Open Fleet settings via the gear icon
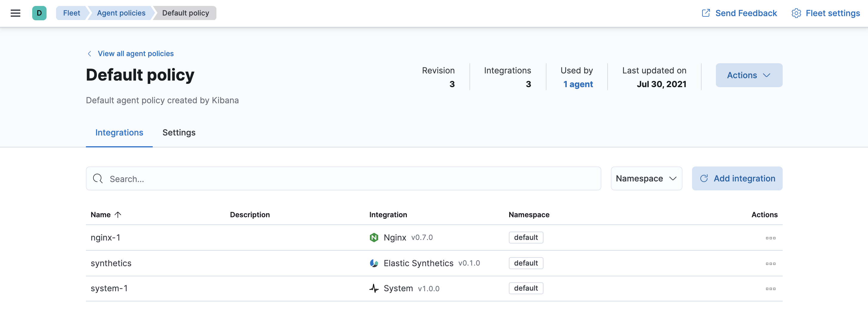The width and height of the screenshot is (868, 336). pyautogui.click(x=797, y=13)
